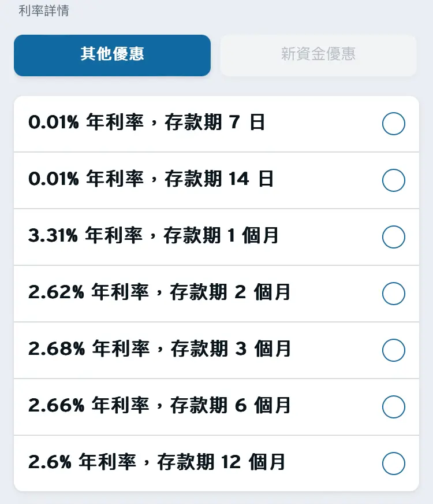The image size is (433, 504).
Task: Select the 2.66% 6 個月 radio circle
Action: pyautogui.click(x=394, y=406)
